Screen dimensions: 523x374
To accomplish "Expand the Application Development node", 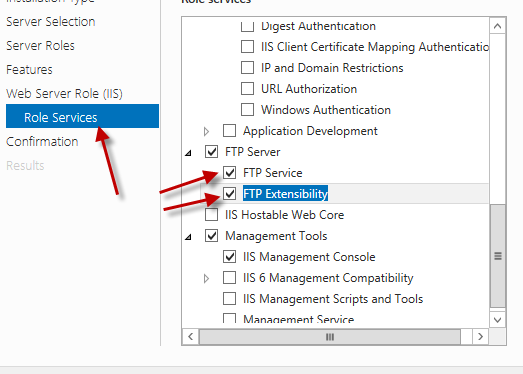I will 206,131.
